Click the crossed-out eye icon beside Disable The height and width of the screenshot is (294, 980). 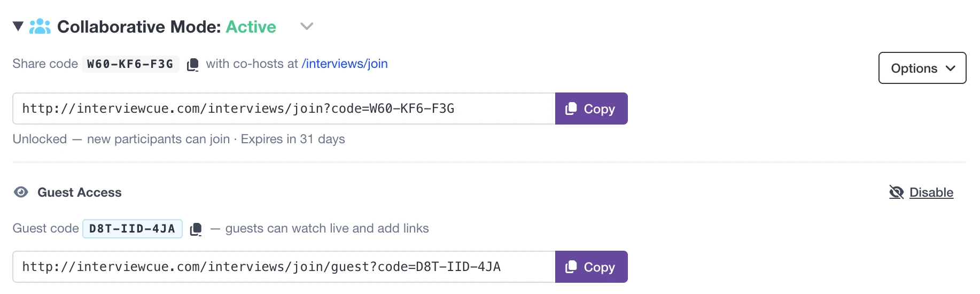tap(896, 192)
